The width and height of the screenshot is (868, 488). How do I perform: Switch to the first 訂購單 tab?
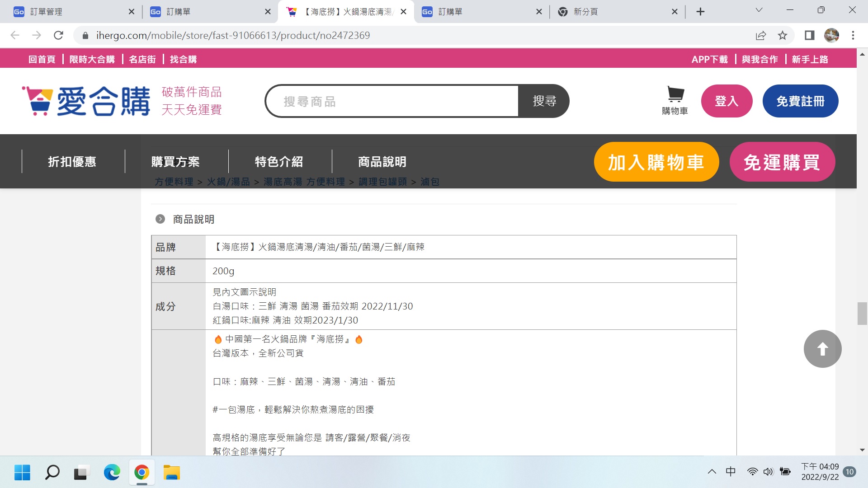210,12
